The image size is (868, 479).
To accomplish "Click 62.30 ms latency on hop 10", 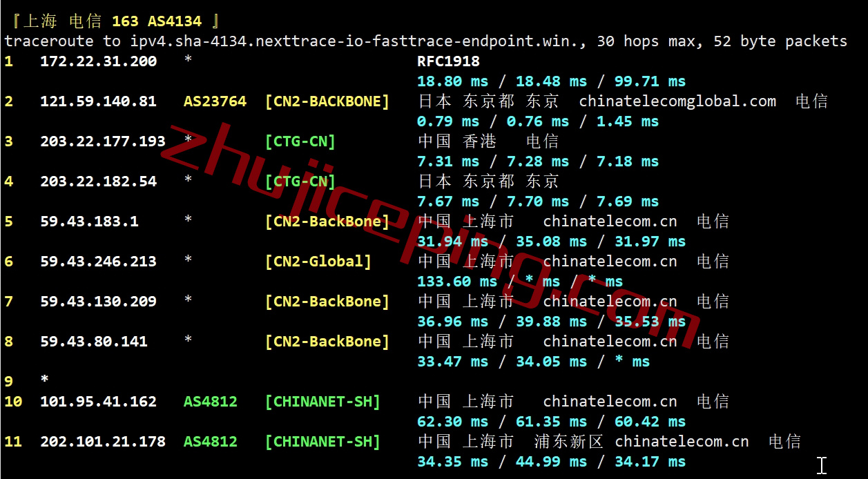I will pyautogui.click(x=453, y=422).
